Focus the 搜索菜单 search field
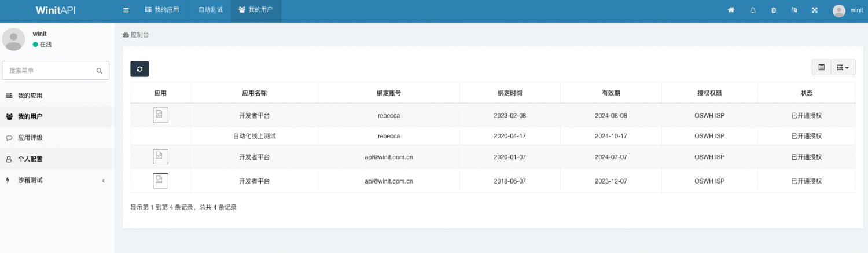868x253 pixels. 49,71
